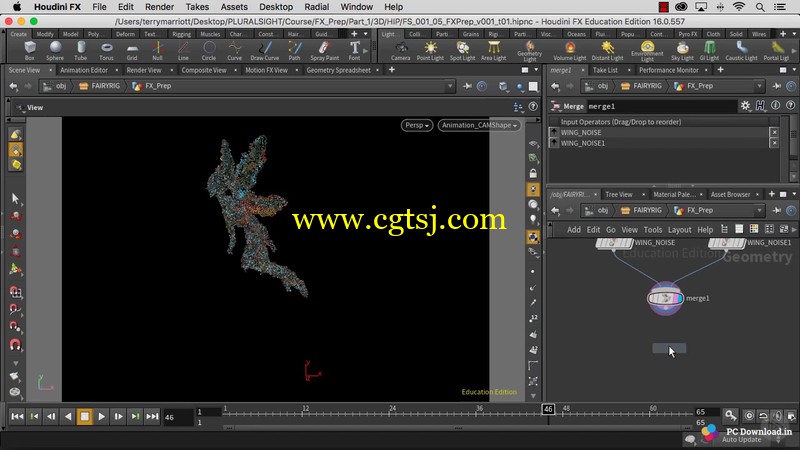
Task: Open the Render menu
Action: click(x=159, y=7)
